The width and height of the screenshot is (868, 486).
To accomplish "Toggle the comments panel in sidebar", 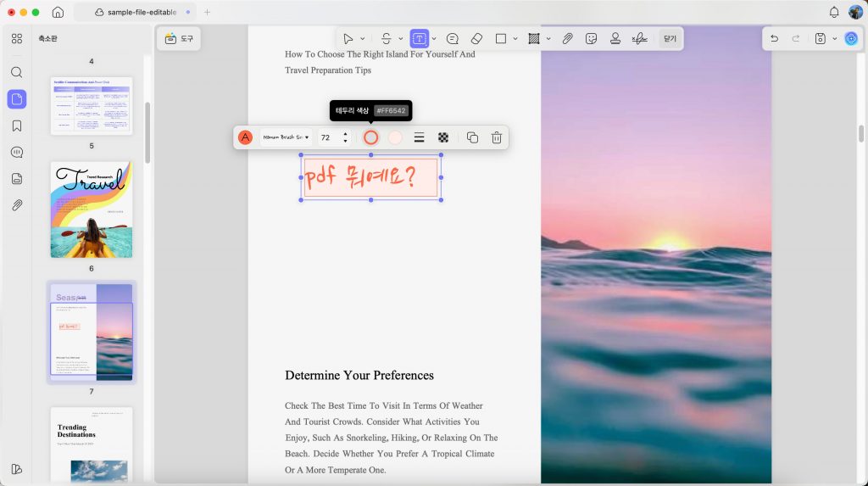I will 17,153.
